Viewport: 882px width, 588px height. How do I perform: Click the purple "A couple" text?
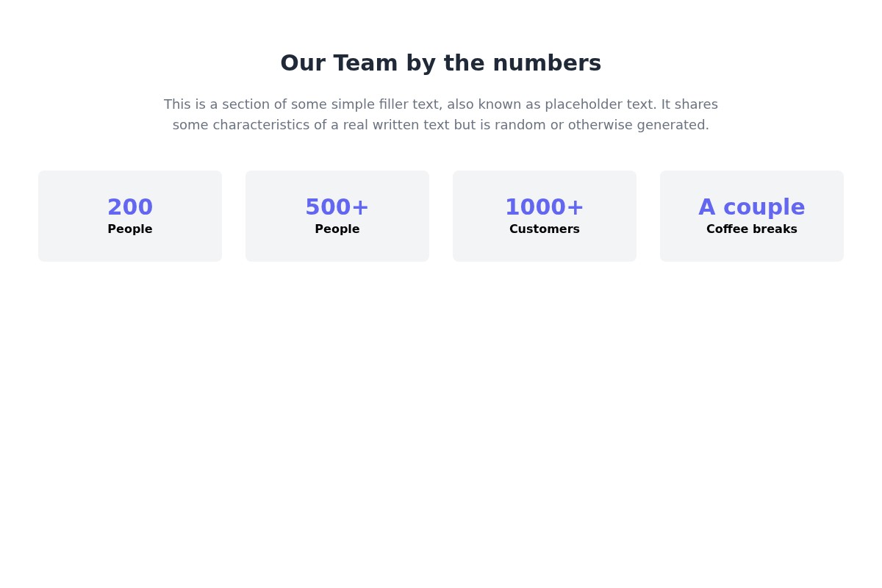point(752,207)
